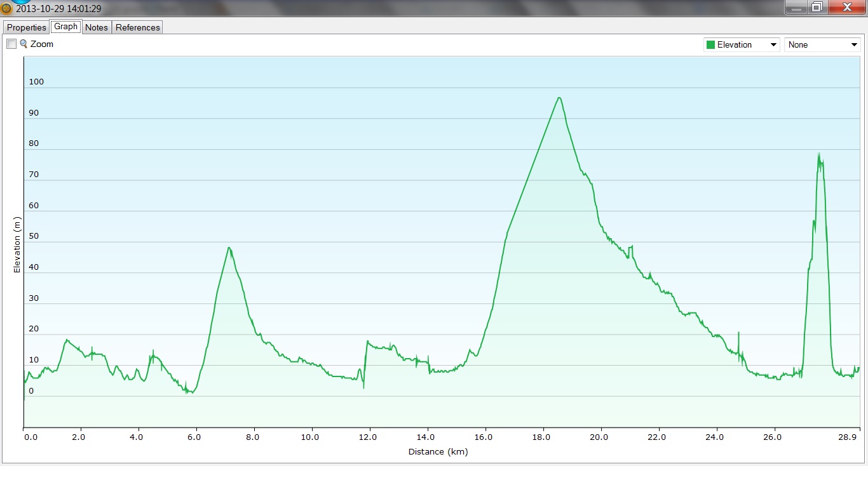Image resolution: width=868 pixels, height=485 pixels.
Task: Click the magnifying glass Zoom icon
Action: [x=24, y=44]
